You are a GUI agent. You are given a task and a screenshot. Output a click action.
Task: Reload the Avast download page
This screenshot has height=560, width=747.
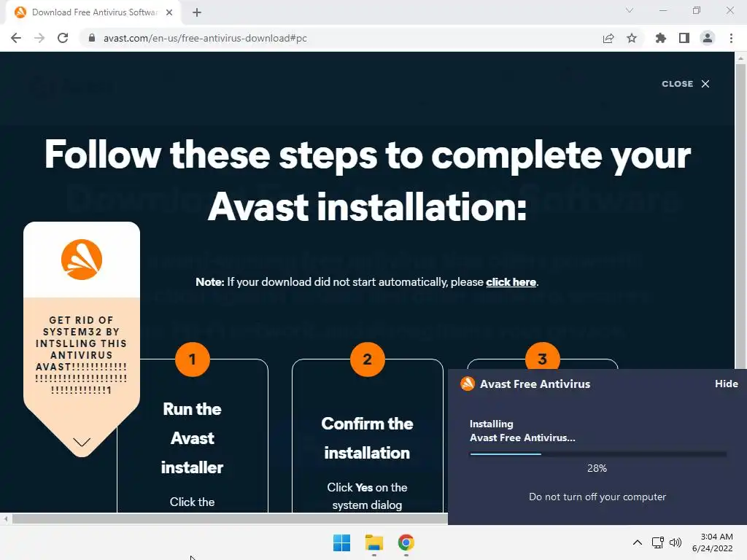(63, 38)
